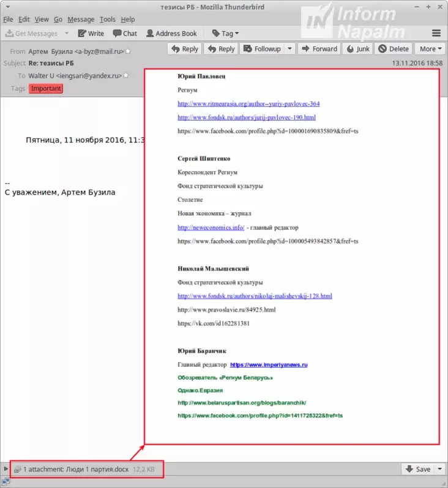Minimize the Thunderbird window
Viewport: 448px width, 488px height.
[417, 7]
